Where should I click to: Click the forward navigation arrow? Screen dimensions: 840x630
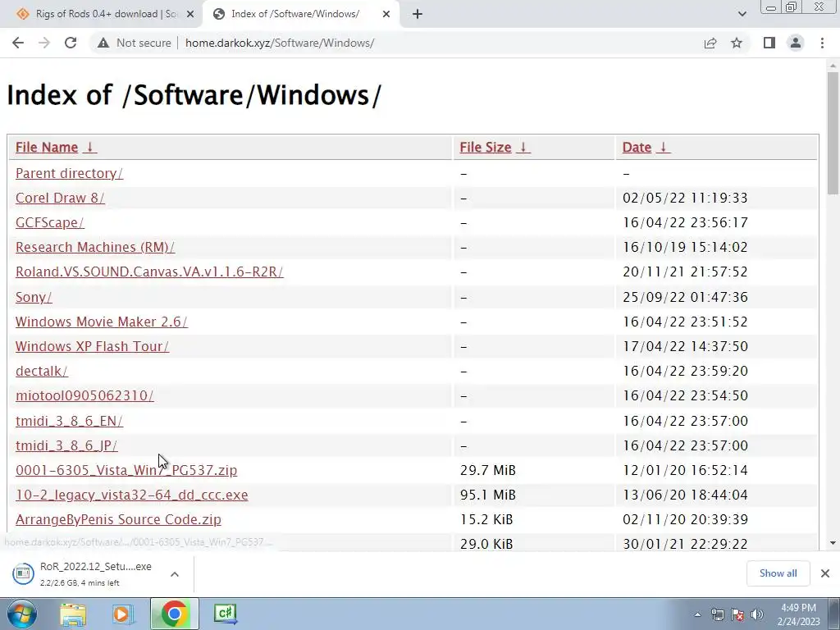point(44,43)
